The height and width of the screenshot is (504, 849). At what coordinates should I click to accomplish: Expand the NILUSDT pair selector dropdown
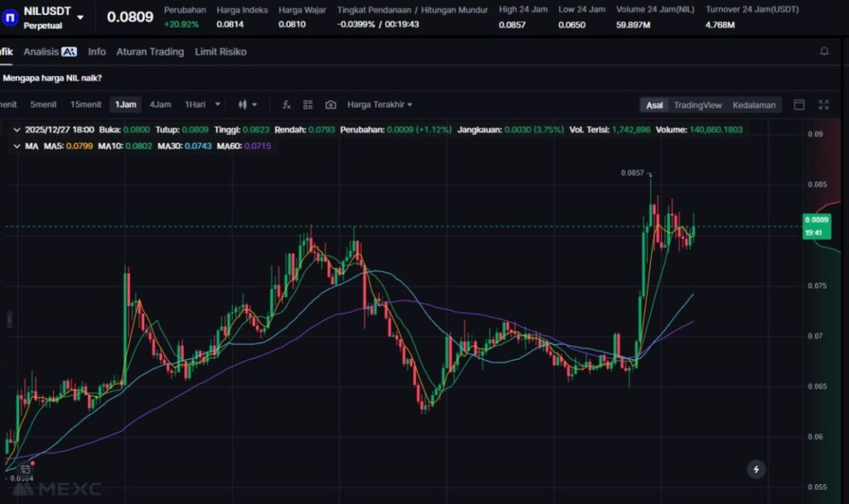pos(80,17)
